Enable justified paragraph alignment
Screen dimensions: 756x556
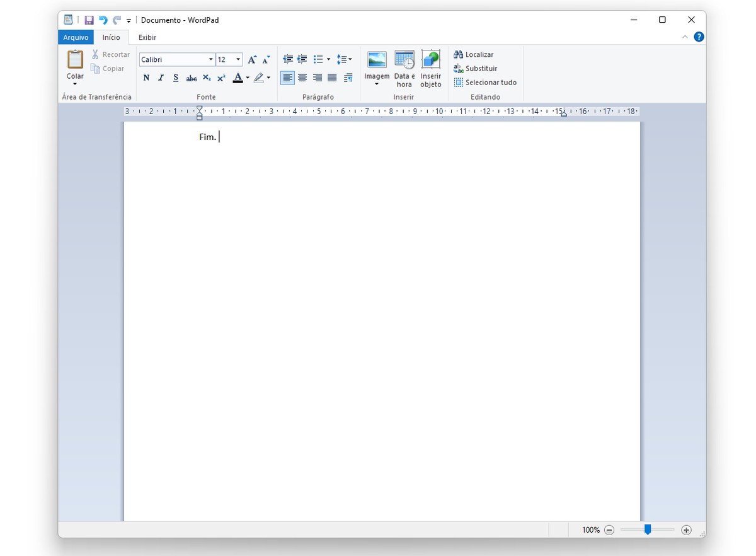[x=333, y=78]
